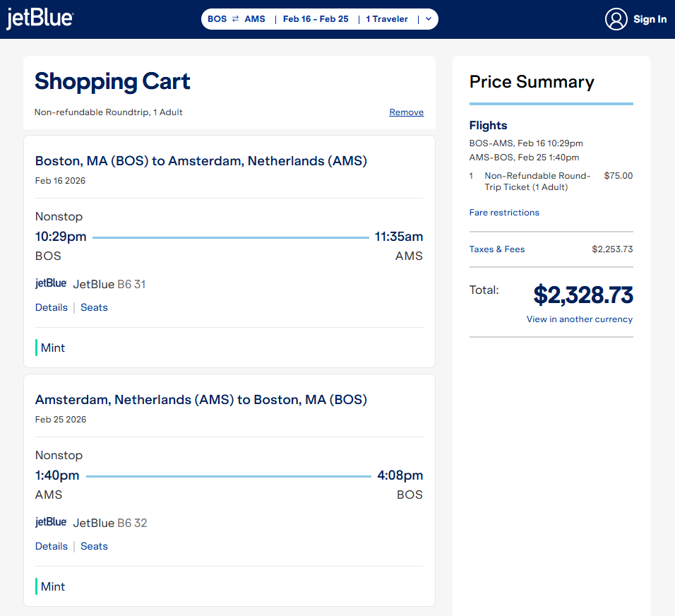Click Mint fare label on outbound flight
675x616 pixels.
click(x=52, y=348)
